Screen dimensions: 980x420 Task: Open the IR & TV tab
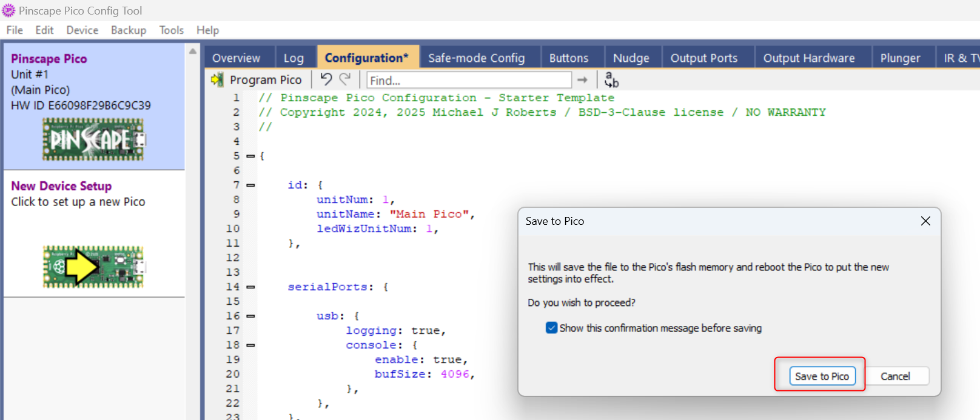click(959, 58)
